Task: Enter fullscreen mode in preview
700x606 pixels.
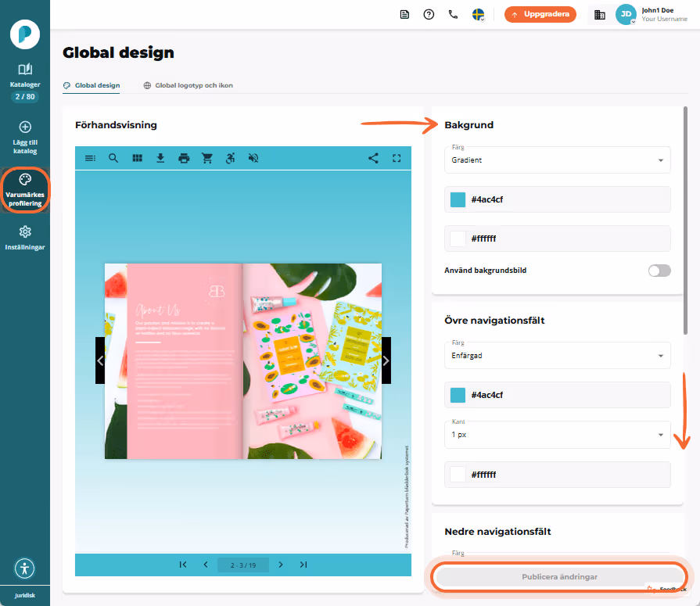Action: (x=397, y=158)
